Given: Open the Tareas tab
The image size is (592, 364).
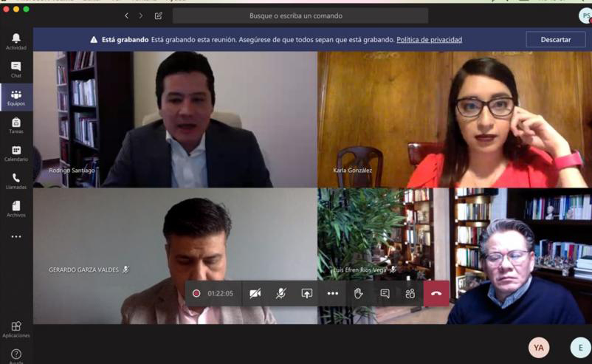Looking at the screenshot, I should pyautogui.click(x=16, y=126).
